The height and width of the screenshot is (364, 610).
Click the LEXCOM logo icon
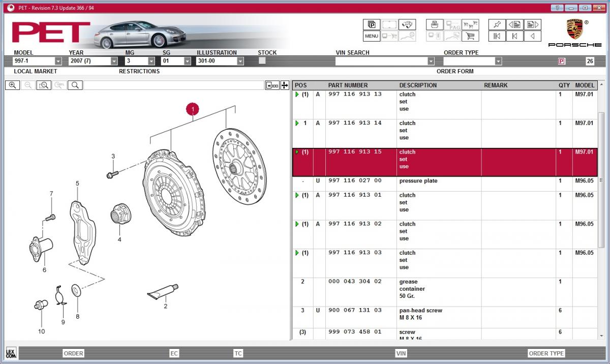(x=11, y=353)
